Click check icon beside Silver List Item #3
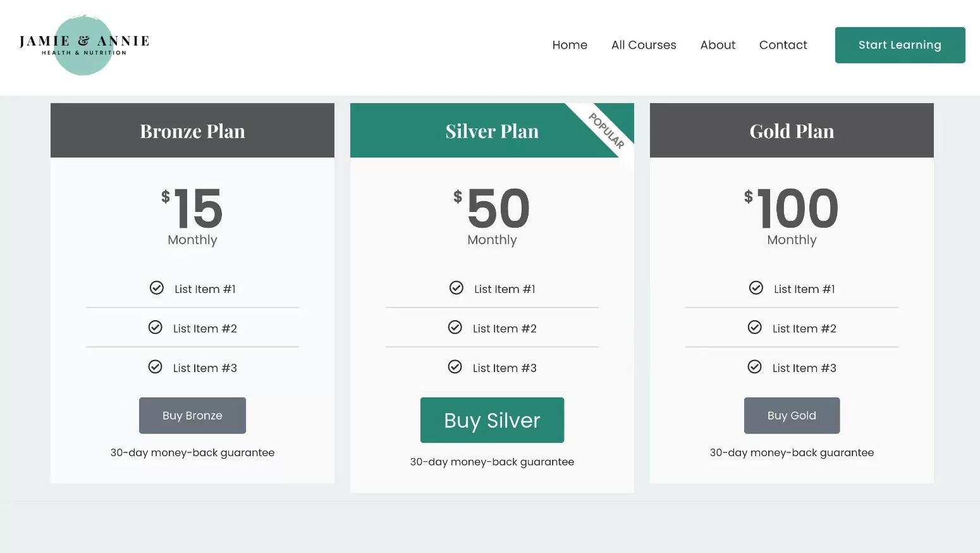This screenshot has height=553, width=980. (x=455, y=367)
